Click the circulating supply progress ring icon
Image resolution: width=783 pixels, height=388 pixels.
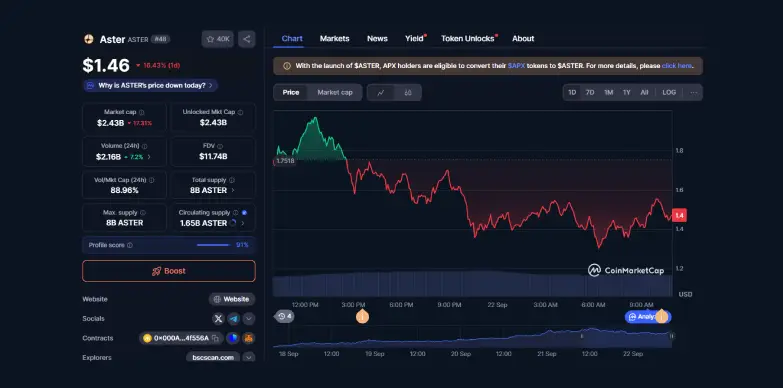click(x=232, y=223)
